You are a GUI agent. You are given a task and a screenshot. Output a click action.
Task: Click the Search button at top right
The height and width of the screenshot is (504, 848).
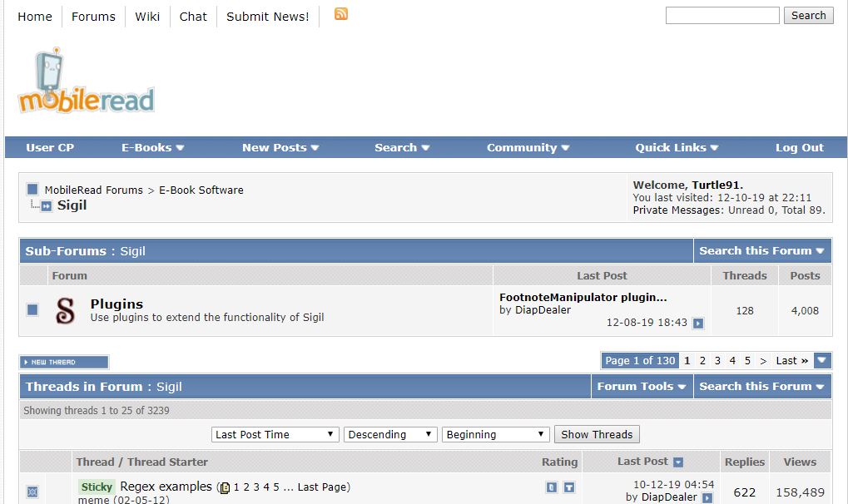tap(809, 15)
